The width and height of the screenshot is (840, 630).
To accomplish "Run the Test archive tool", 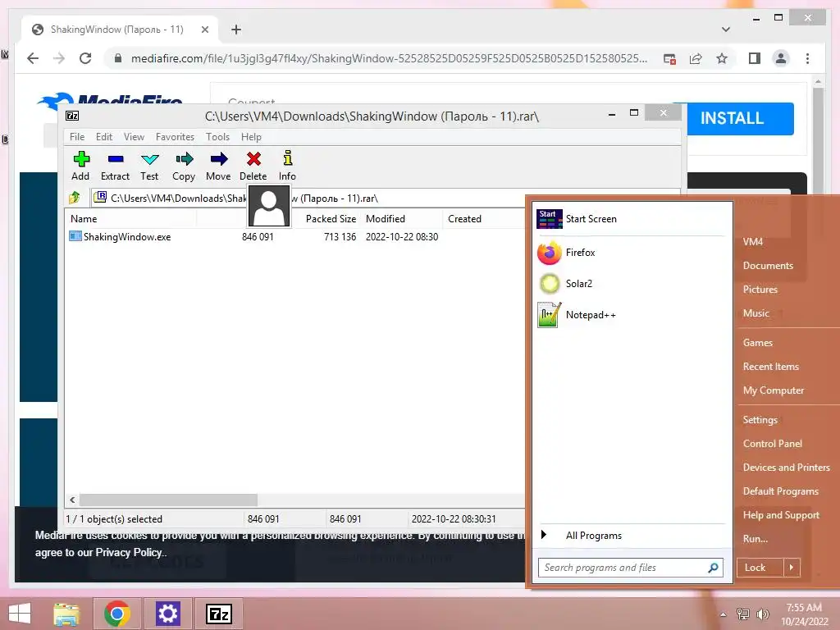I will (149, 166).
